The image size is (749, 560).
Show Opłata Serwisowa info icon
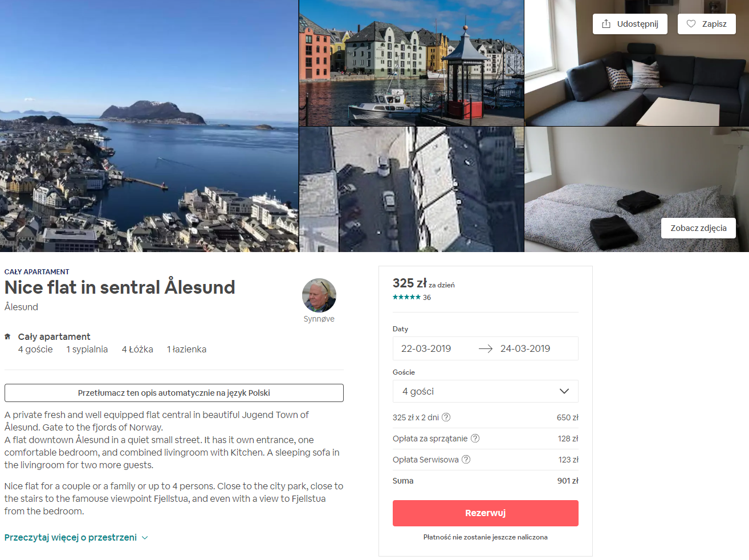pos(466,459)
